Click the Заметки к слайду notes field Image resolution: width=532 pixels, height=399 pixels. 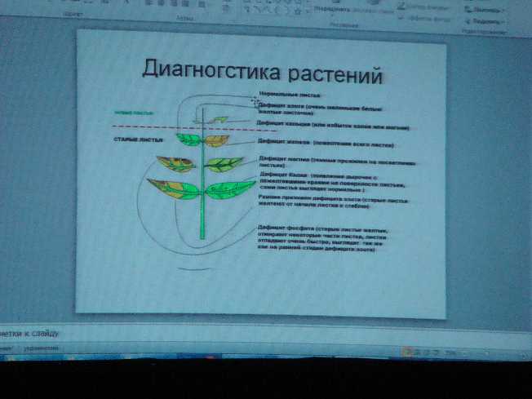click(49, 334)
